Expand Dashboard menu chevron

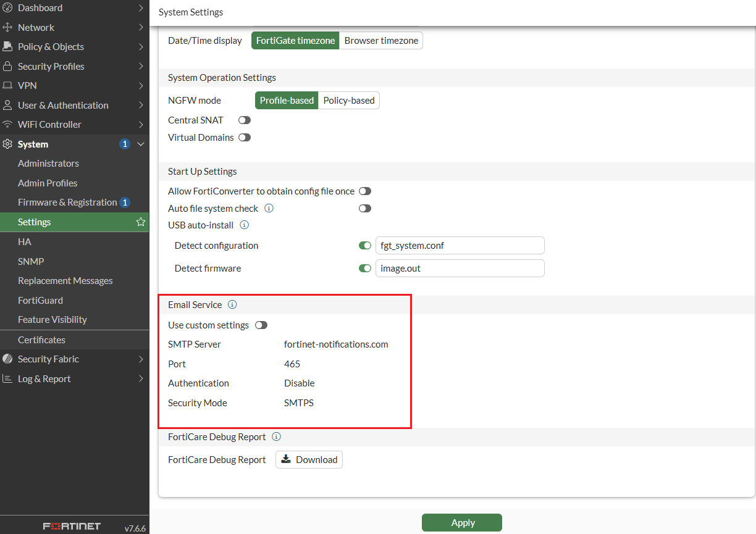[x=141, y=8]
